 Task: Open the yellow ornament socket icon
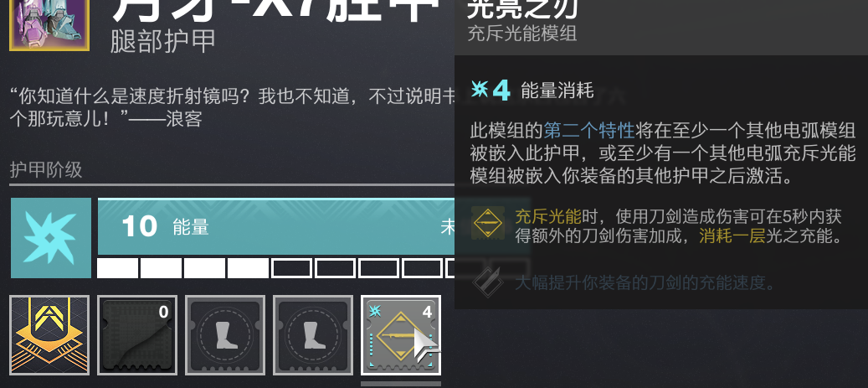(49, 335)
